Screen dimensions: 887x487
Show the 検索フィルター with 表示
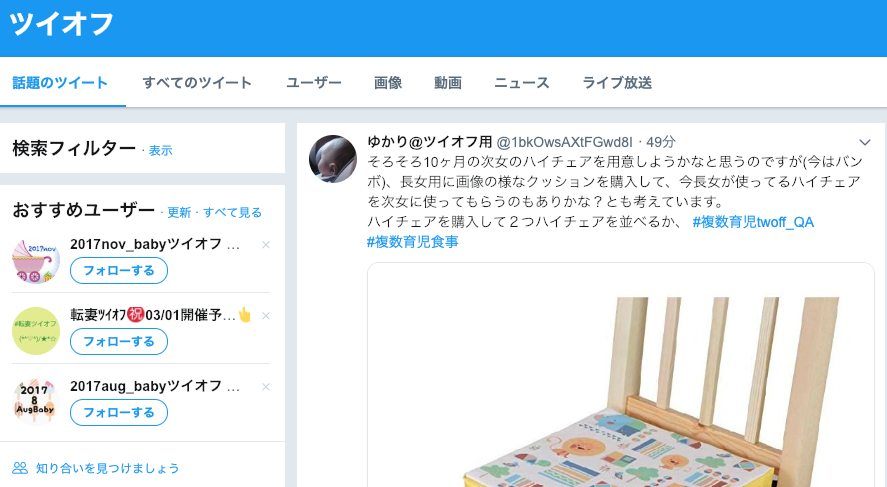pos(160,150)
